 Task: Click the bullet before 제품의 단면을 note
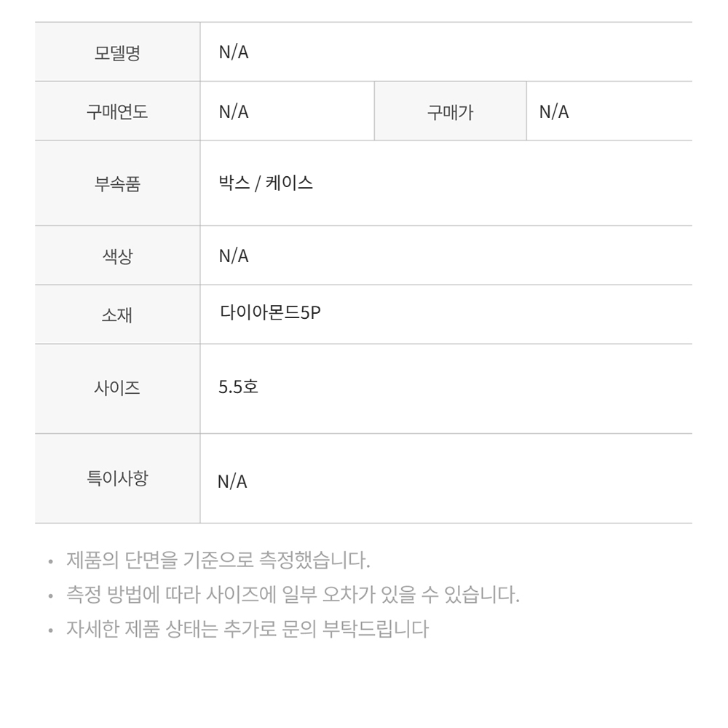pyautogui.click(x=51, y=562)
